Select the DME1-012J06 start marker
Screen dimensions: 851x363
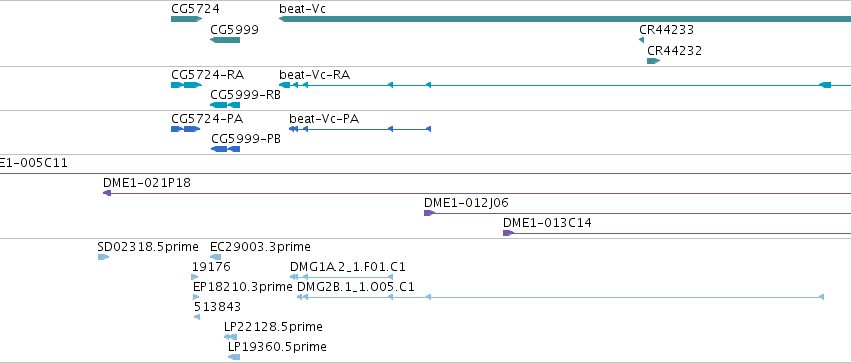[x=429, y=213]
